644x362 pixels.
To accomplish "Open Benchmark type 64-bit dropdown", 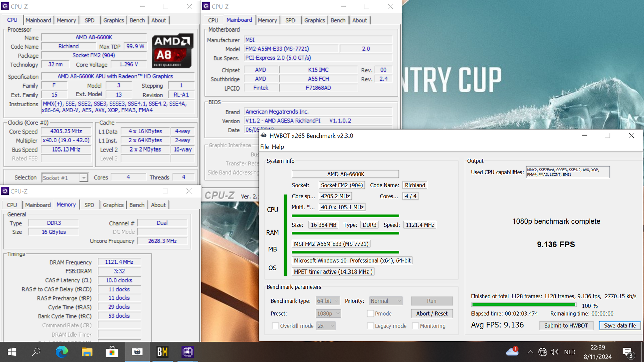I will click(328, 301).
